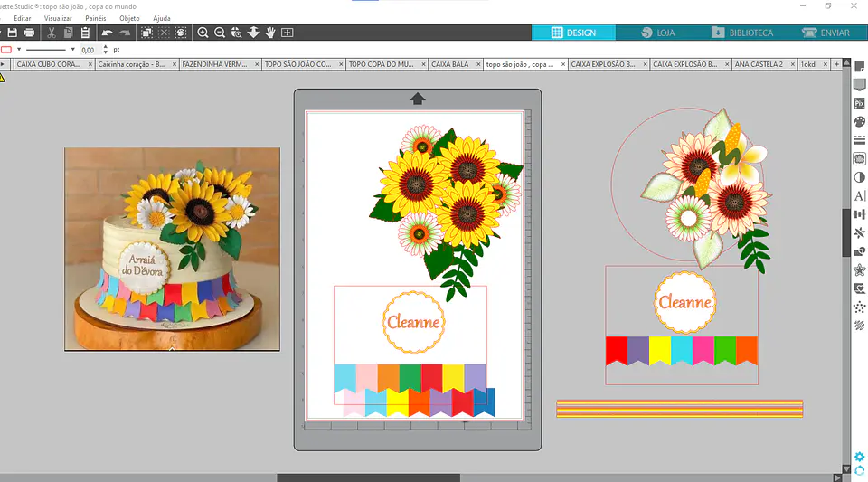Click the cake reference photo
The height and width of the screenshot is (482, 868).
pos(172,249)
